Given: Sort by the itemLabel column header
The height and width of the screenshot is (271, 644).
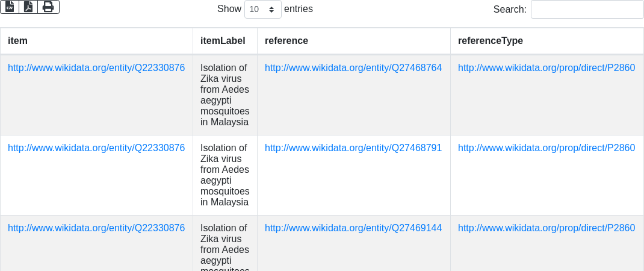Looking at the screenshot, I should pos(225,41).
